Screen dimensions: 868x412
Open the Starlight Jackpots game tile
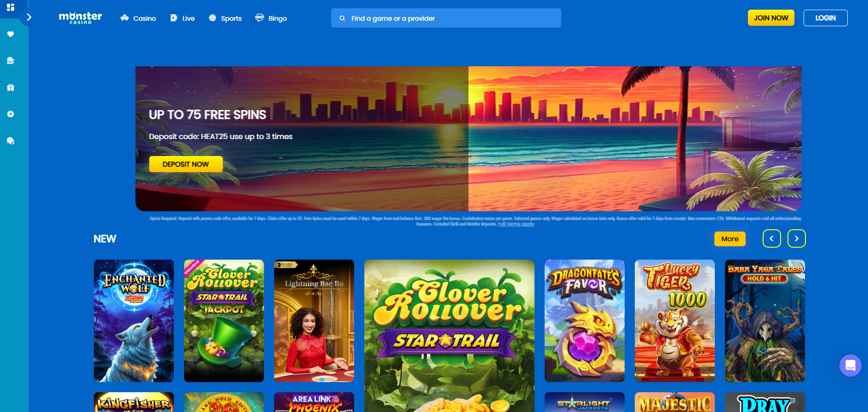click(585, 402)
